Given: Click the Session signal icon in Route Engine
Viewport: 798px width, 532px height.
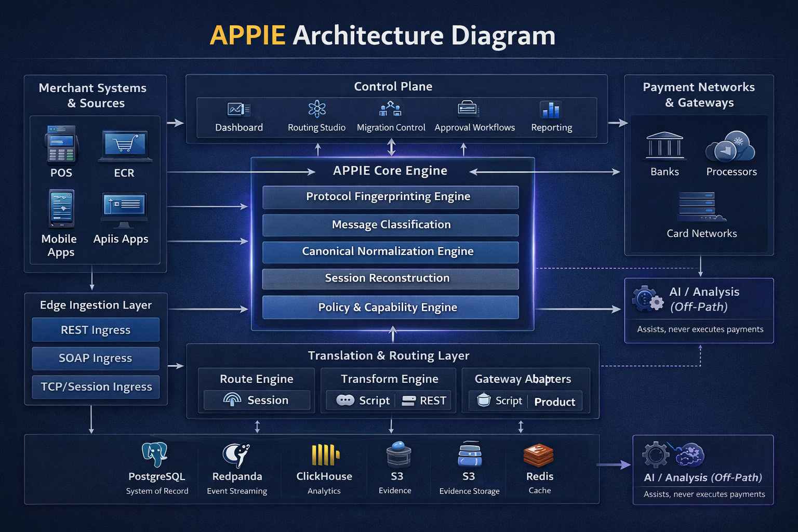Looking at the screenshot, I should coord(232,399).
